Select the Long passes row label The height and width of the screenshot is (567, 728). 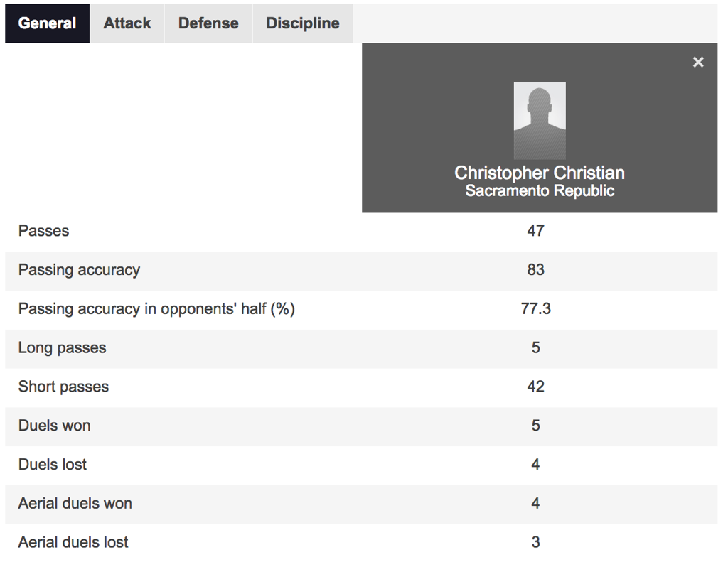[x=63, y=348]
